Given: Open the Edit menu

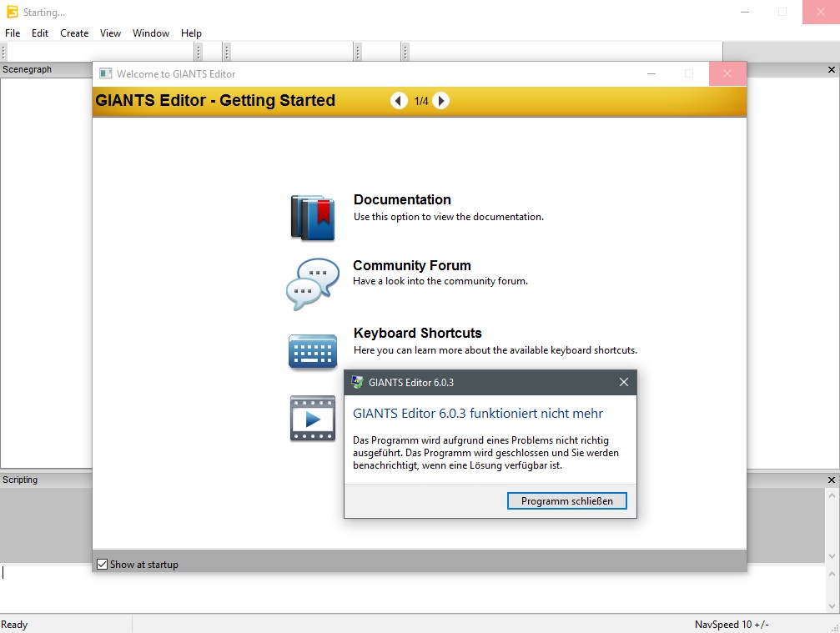Looking at the screenshot, I should [40, 33].
